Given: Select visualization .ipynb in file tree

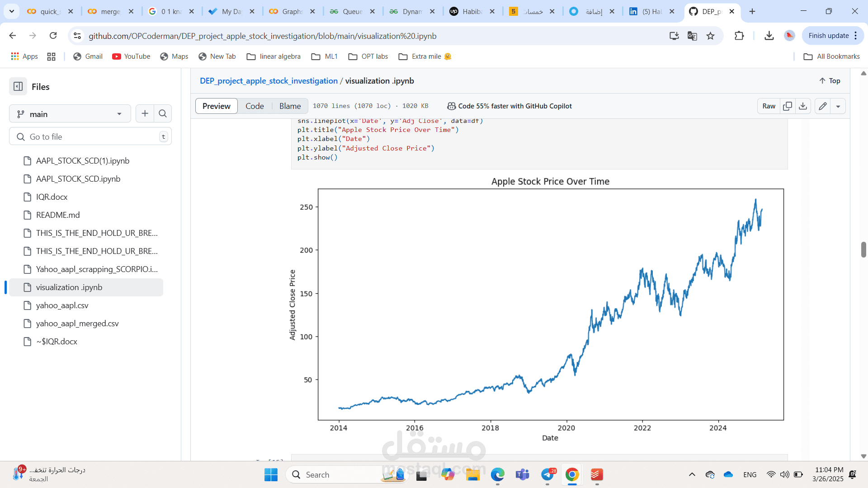Looking at the screenshot, I should click(86, 287).
